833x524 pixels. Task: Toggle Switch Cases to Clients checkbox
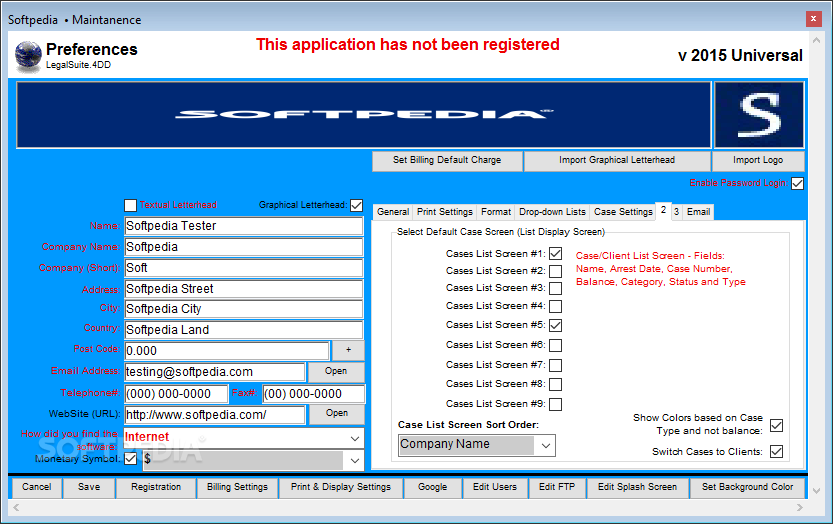[777, 452]
